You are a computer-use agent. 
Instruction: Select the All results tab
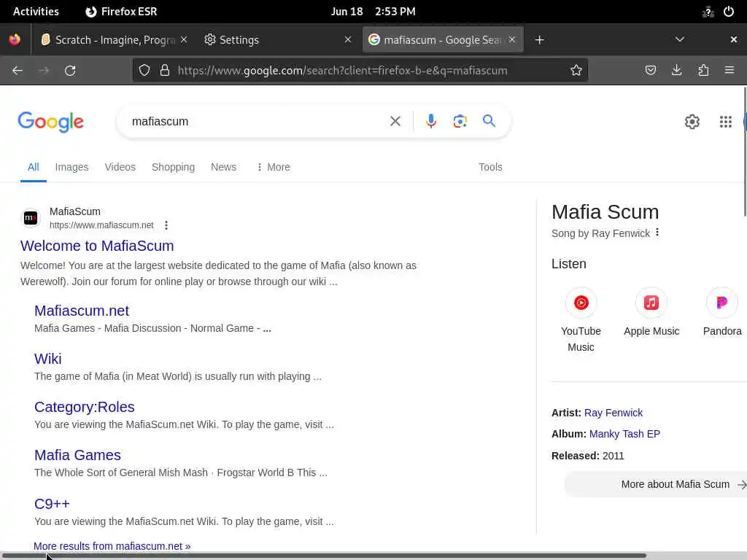(34, 167)
